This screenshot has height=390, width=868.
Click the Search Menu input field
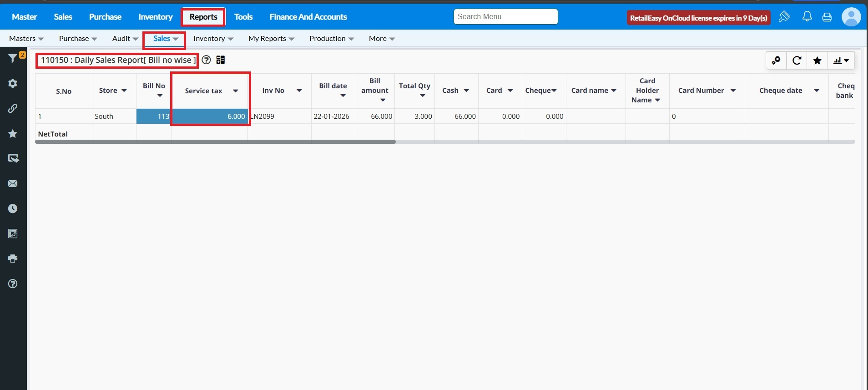[505, 17]
